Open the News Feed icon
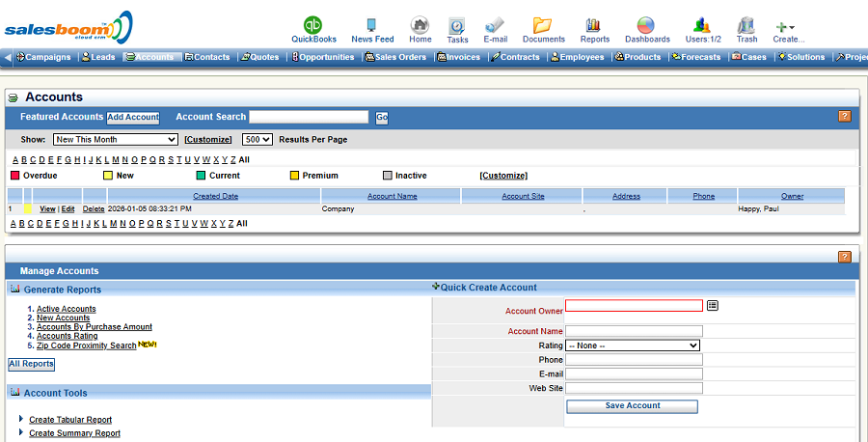 click(x=371, y=26)
